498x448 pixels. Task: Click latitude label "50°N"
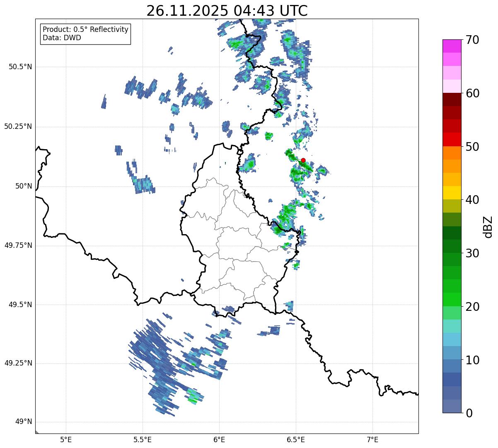click(24, 186)
